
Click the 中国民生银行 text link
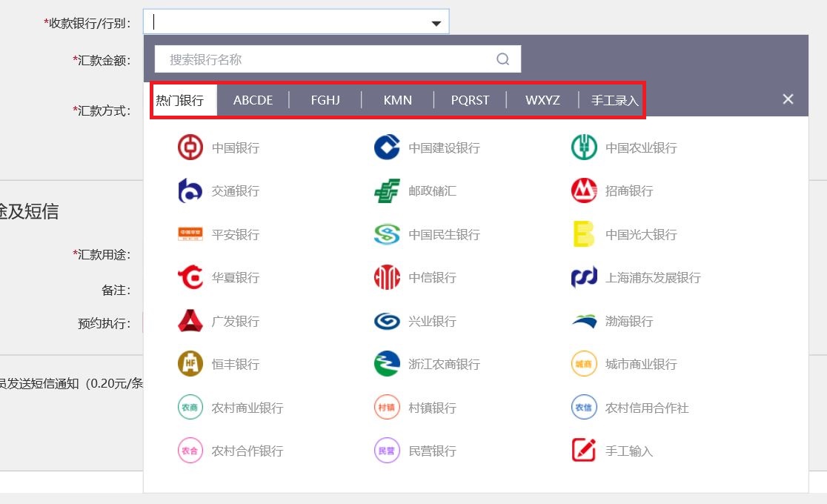(x=444, y=235)
